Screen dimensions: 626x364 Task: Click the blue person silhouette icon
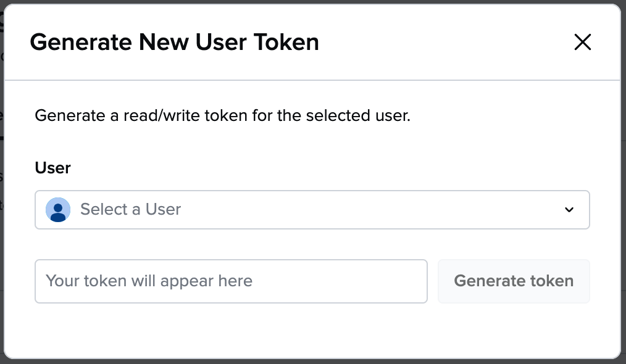pyautogui.click(x=58, y=210)
